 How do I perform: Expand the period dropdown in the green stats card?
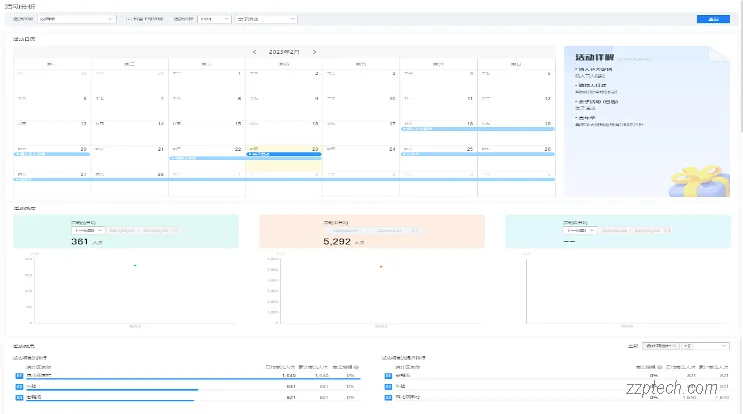pyautogui.click(x=88, y=230)
